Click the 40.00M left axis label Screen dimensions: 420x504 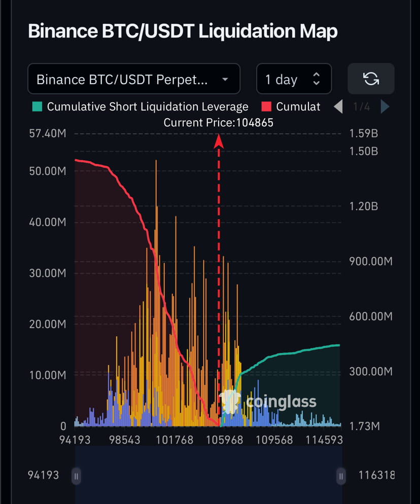(x=47, y=222)
